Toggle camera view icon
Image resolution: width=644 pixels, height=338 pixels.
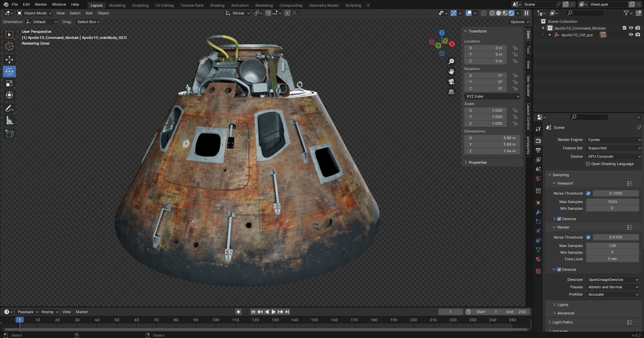451,82
